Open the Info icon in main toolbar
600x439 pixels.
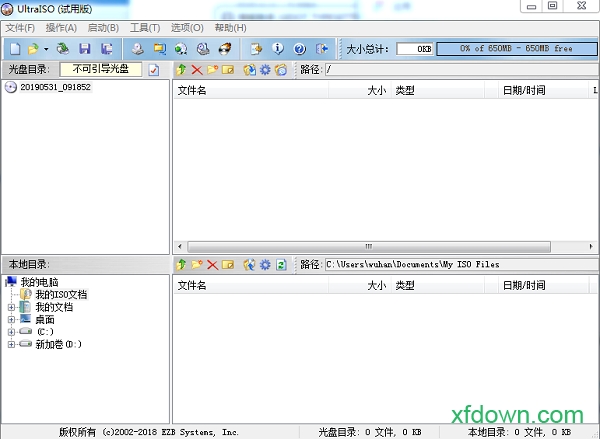point(277,48)
